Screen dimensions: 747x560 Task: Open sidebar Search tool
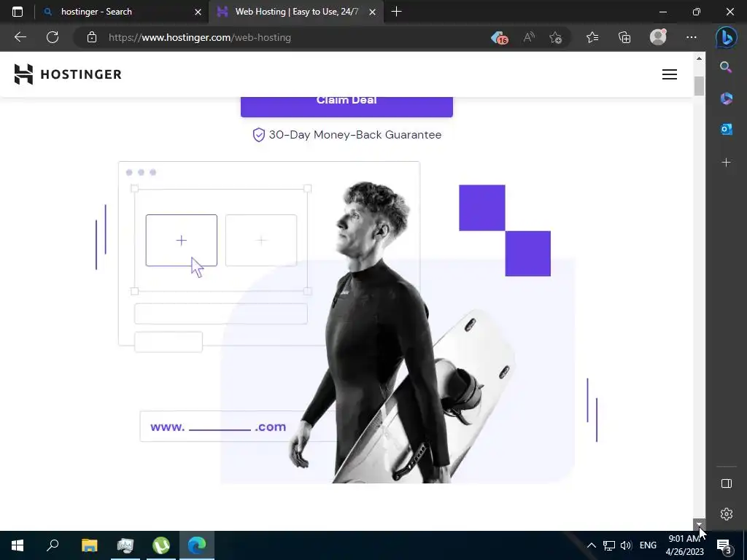[726, 67]
